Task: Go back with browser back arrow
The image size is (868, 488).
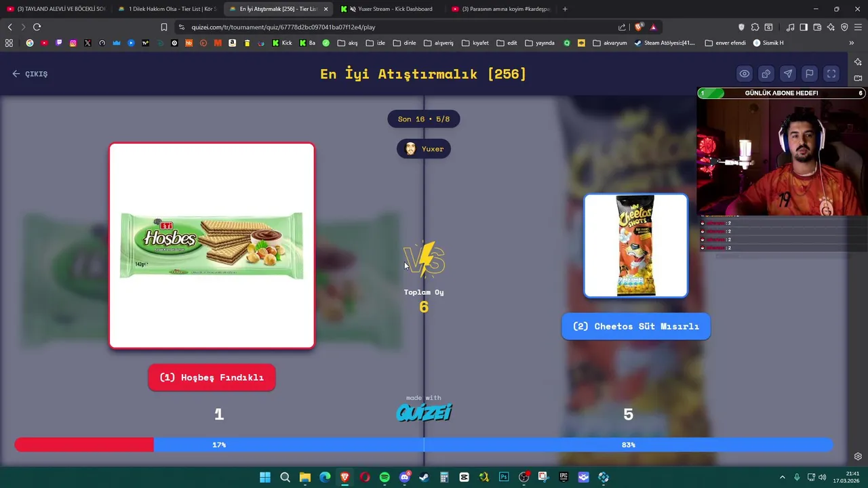Action: (10, 27)
